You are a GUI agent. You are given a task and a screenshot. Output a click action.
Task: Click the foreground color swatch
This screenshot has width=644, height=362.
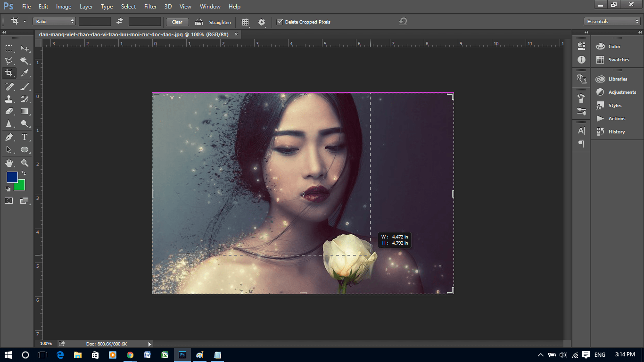tap(12, 178)
